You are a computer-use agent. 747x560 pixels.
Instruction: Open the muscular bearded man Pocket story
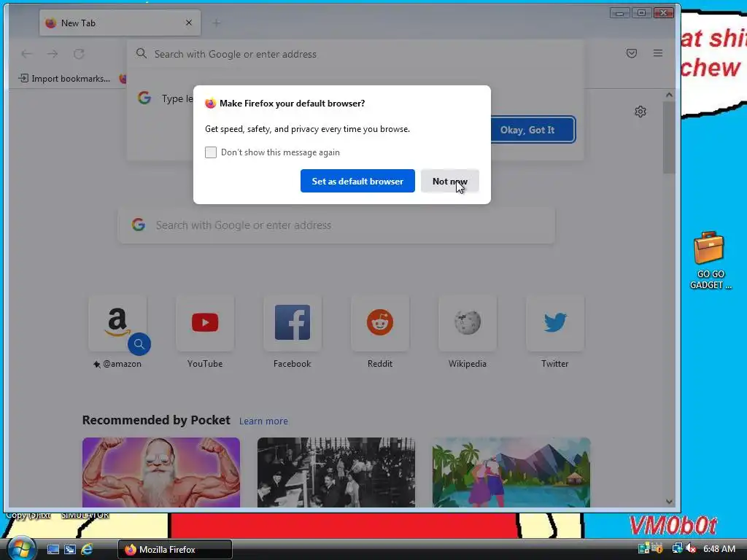tap(161, 472)
